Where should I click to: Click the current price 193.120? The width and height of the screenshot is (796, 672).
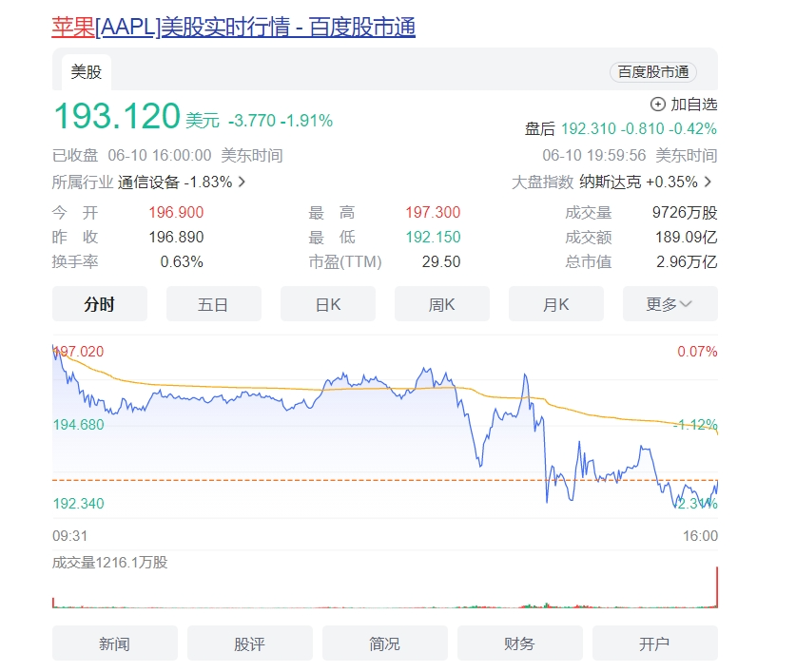(117, 116)
